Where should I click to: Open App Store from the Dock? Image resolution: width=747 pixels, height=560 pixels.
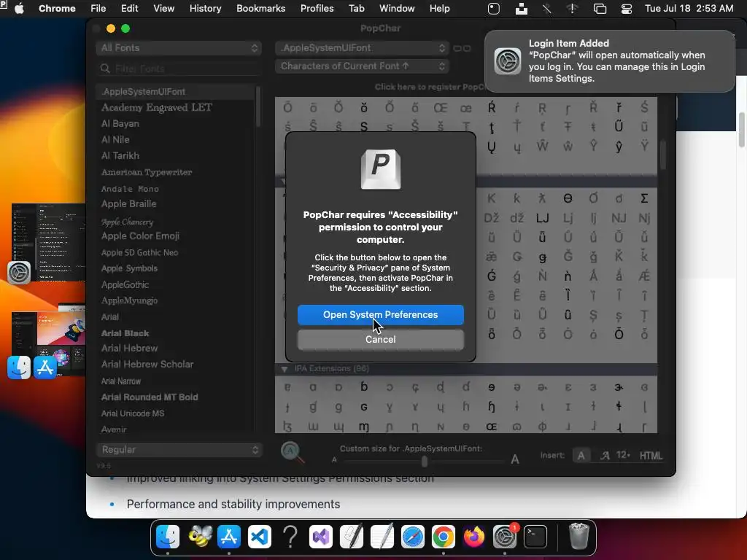tap(228, 537)
